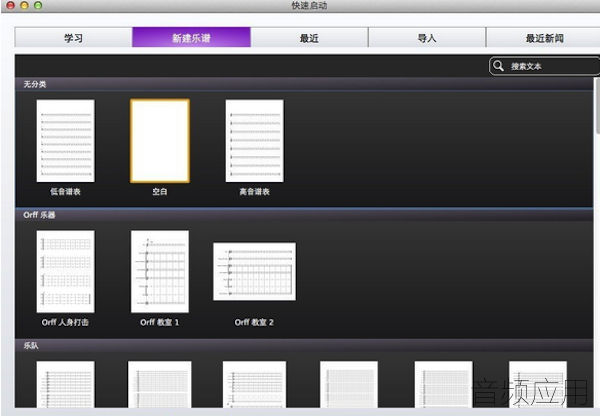Close the 快速启动 window with red button
The image size is (600, 416).
pyautogui.click(x=11, y=5)
